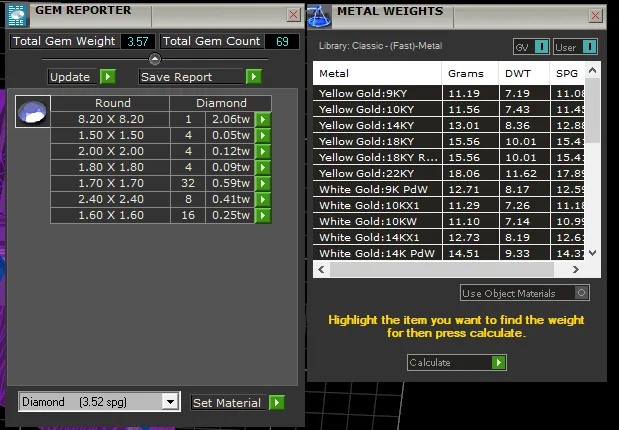Click green arrow on 8.20 X 8.20 row
The image size is (619, 430).
click(x=263, y=119)
